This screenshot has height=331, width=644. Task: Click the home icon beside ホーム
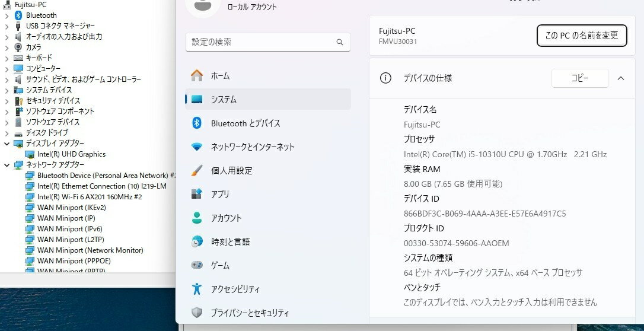pyautogui.click(x=197, y=76)
